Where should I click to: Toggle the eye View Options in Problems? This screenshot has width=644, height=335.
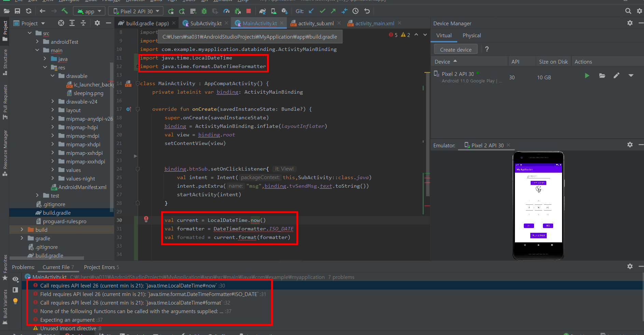point(15,279)
